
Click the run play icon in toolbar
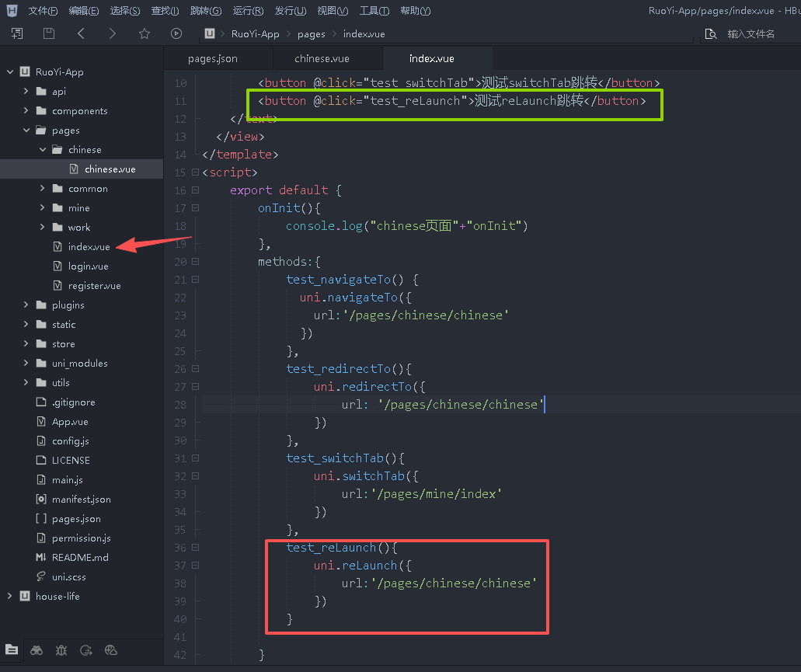176,33
